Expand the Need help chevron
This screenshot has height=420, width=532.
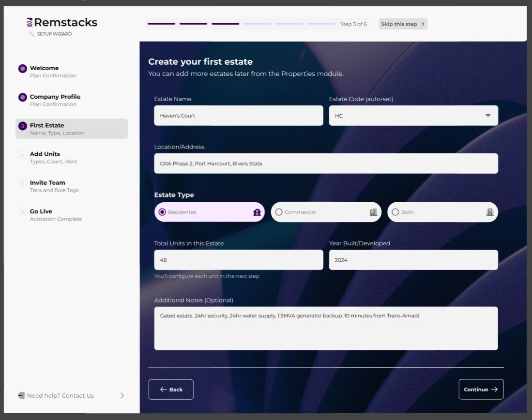click(x=122, y=396)
